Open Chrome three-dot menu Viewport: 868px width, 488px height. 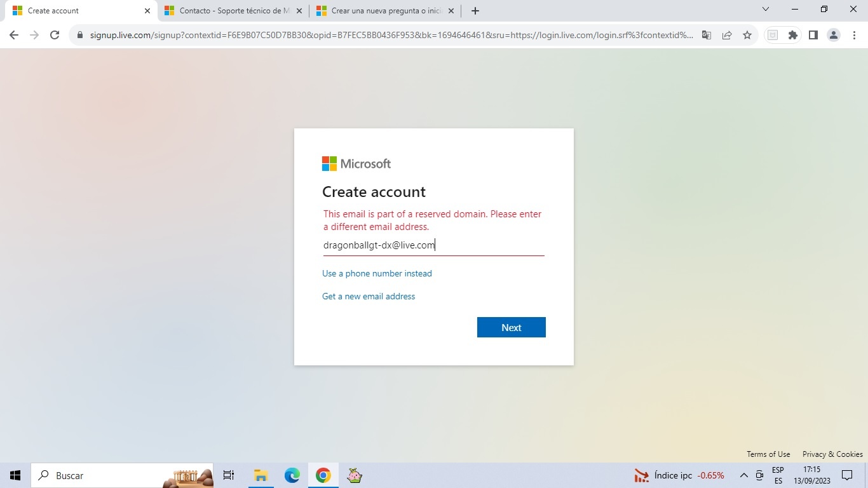click(854, 35)
